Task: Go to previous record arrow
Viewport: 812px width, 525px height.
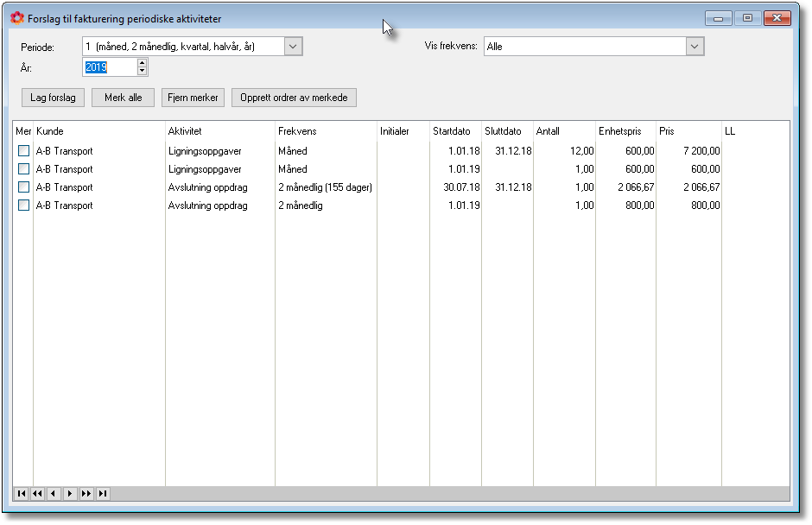Action: [54, 493]
